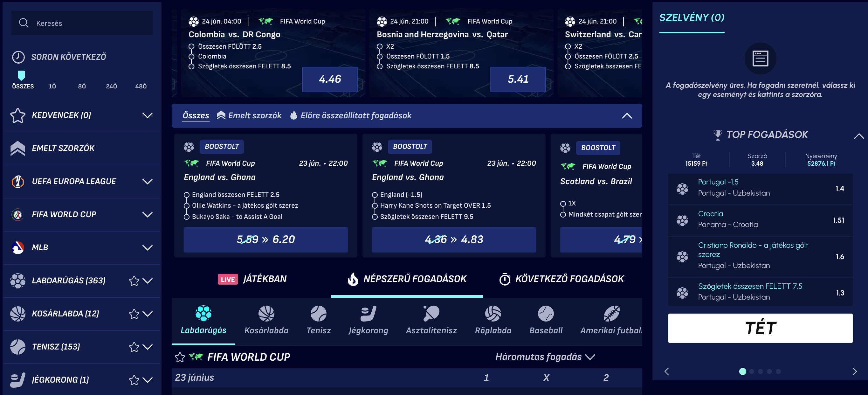The image size is (868, 395).
Task: Select the 48ó time filter
Action: 141,86
